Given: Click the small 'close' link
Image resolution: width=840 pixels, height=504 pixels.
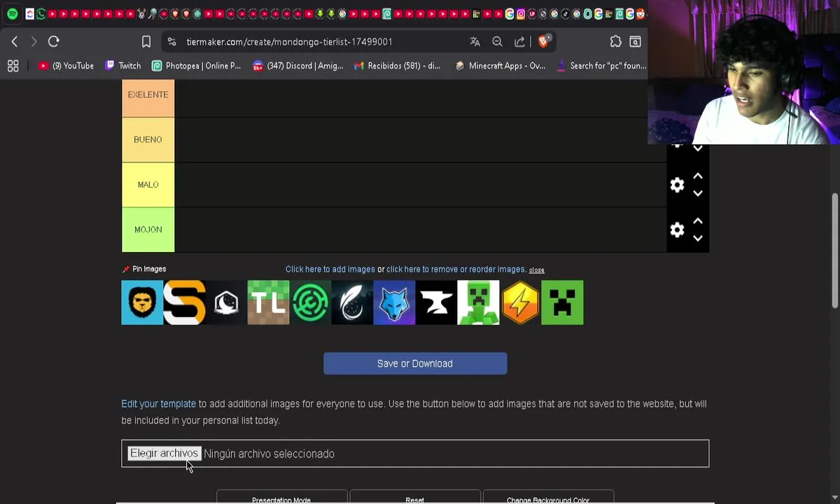Looking at the screenshot, I should click(537, 270).
